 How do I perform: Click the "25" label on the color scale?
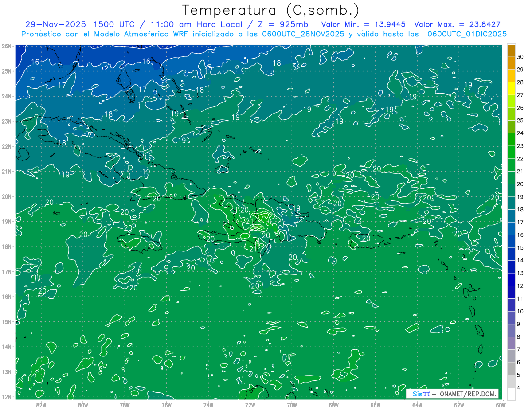pos(520,121)
